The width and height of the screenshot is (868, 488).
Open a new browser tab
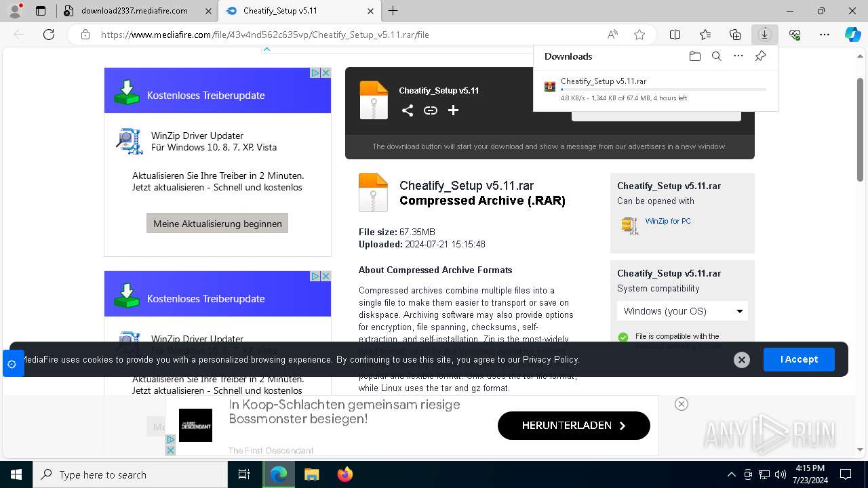[393, 11]
